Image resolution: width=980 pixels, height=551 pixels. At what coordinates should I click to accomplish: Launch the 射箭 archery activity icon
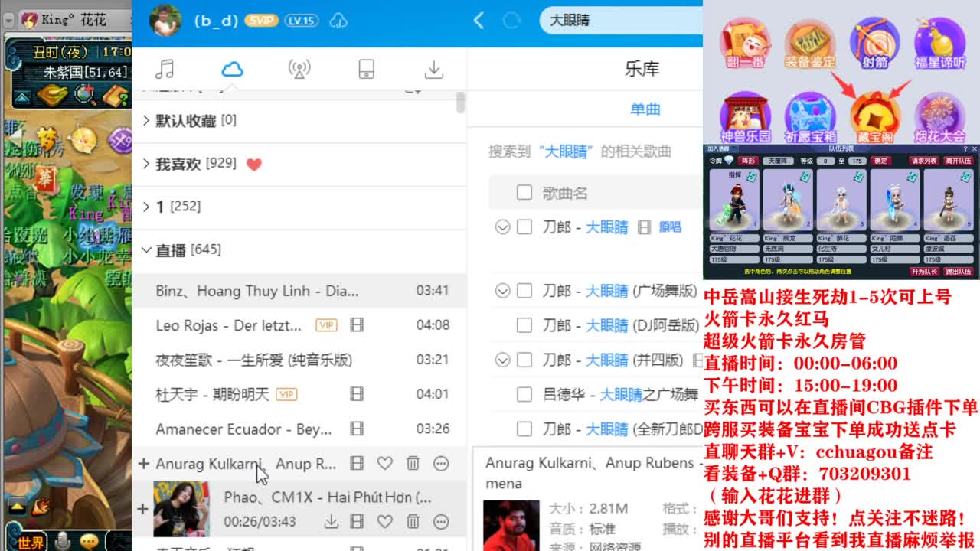tap(874, 44)
